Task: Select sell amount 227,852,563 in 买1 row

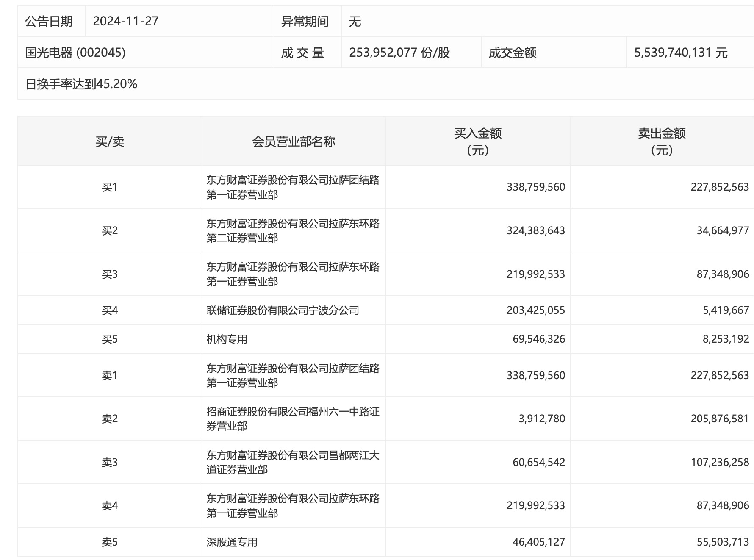Action: [x=720, y=187]
